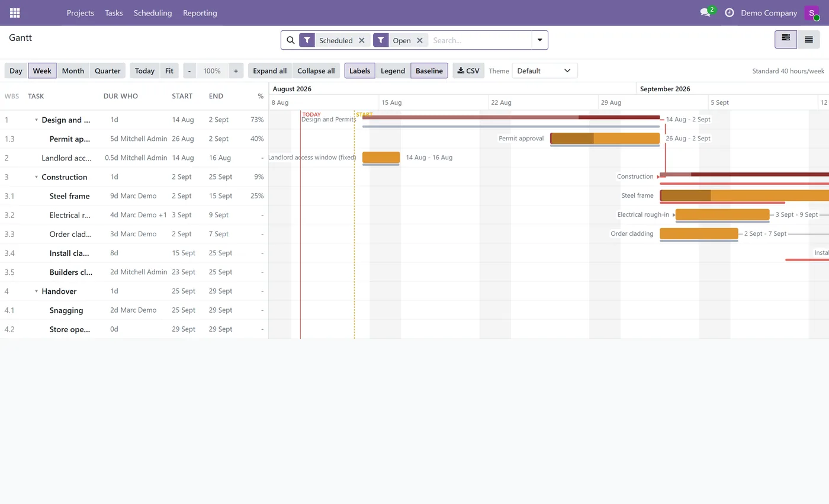Select the Week time scale

(x=42, y=70)
